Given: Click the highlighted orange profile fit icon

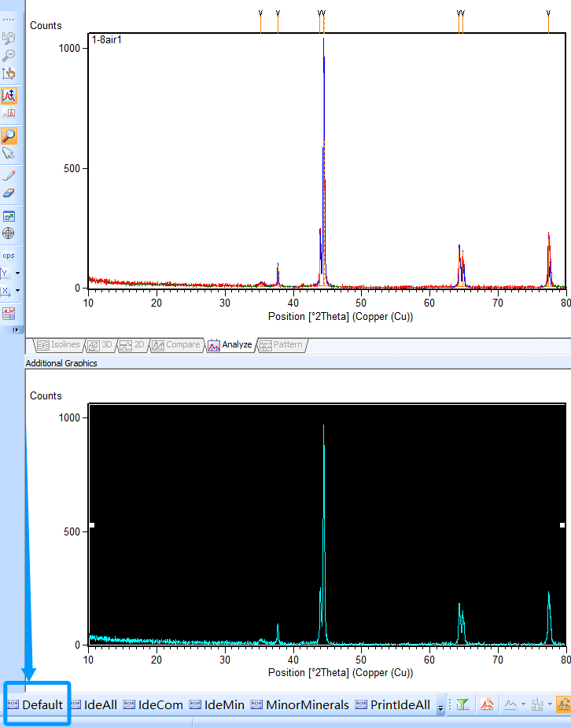Looking at the screenshot, I should coord(564,704).
